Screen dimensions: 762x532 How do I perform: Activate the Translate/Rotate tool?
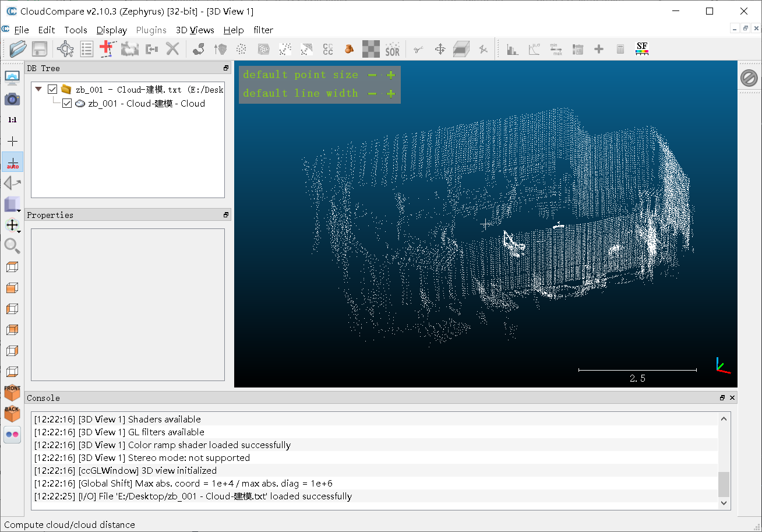pos(440,49)
